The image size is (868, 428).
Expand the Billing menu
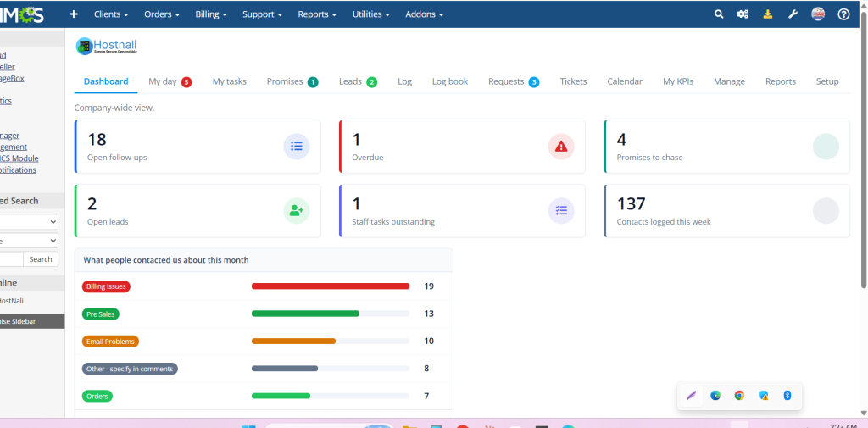[x=211, y=14]
